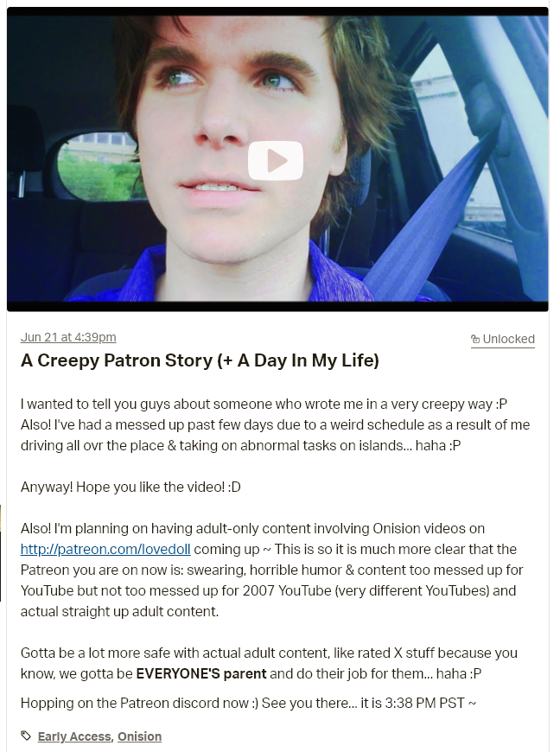Click the tag icon before Early Access
The height and width of the screenshot is (752, 560).
(x=27, y=736)
